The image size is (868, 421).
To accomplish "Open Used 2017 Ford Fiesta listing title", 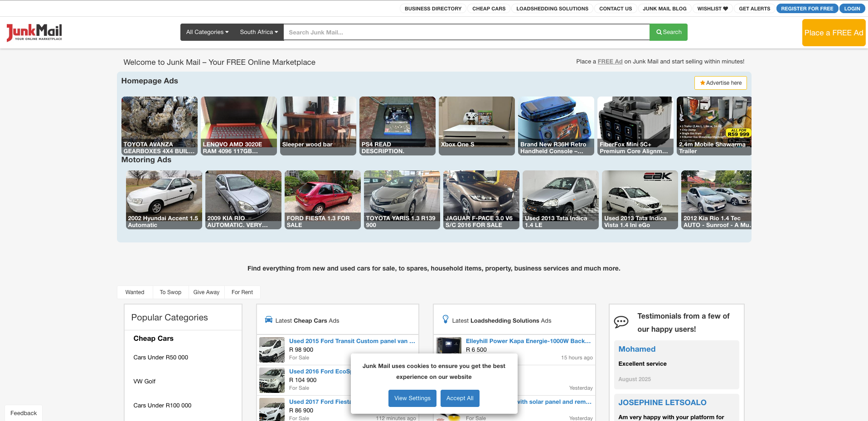I will tap(320, 402).
